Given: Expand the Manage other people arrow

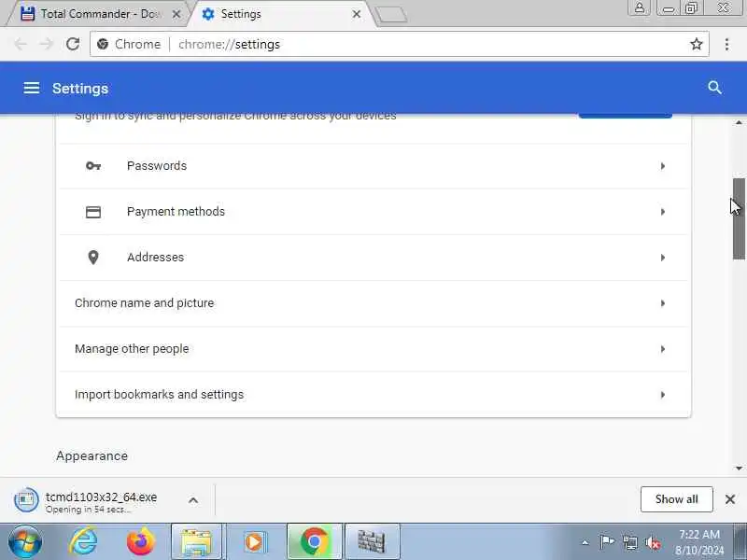Looking at the screenshot, I should (x=663, y=348).
